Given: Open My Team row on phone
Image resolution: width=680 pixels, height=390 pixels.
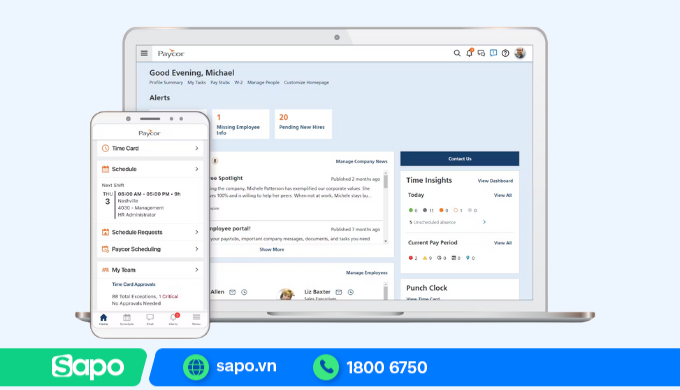Looking at the screenshot, I should (x=150, y=270).
